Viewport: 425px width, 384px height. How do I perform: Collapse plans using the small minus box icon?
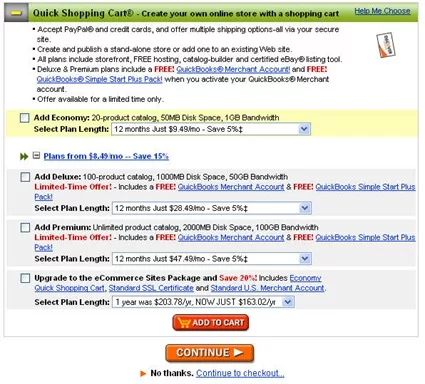pyautogui.click(x=36, y=155)
